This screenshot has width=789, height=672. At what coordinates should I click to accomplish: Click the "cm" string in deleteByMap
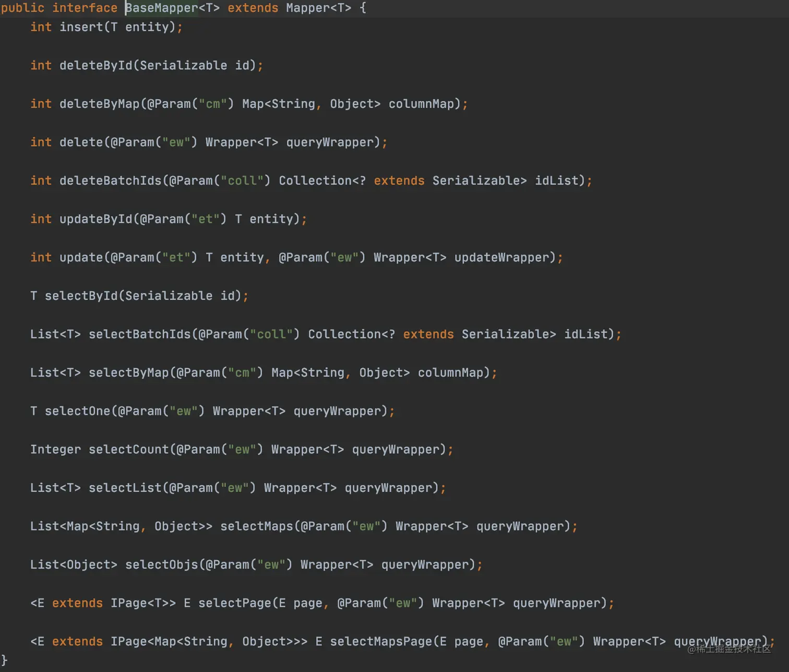tap(213, 104)
